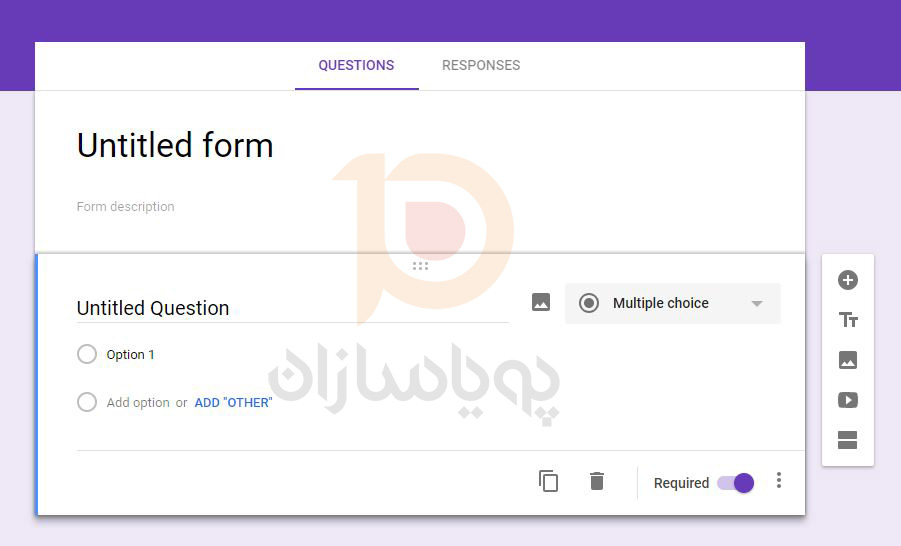This screenshot has width=901, height=546.
Task: Duplicate the current question
Action: pyautogui.click(x=548, y=481)
